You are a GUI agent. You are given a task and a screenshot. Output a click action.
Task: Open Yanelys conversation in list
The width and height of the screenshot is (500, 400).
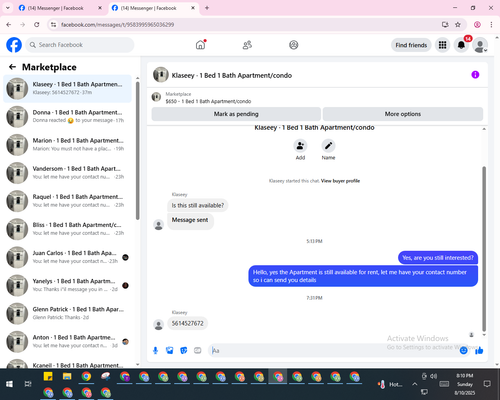point(67,285)
